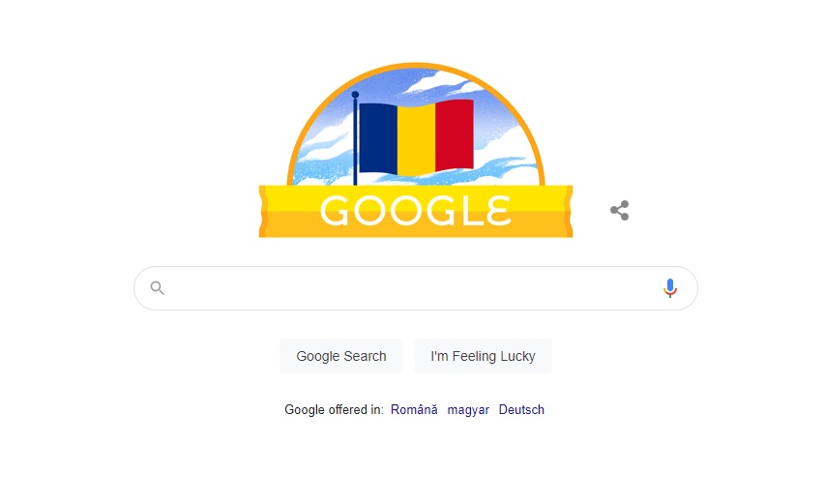Click the letter G starting the banner text

[x=334, y=211]
